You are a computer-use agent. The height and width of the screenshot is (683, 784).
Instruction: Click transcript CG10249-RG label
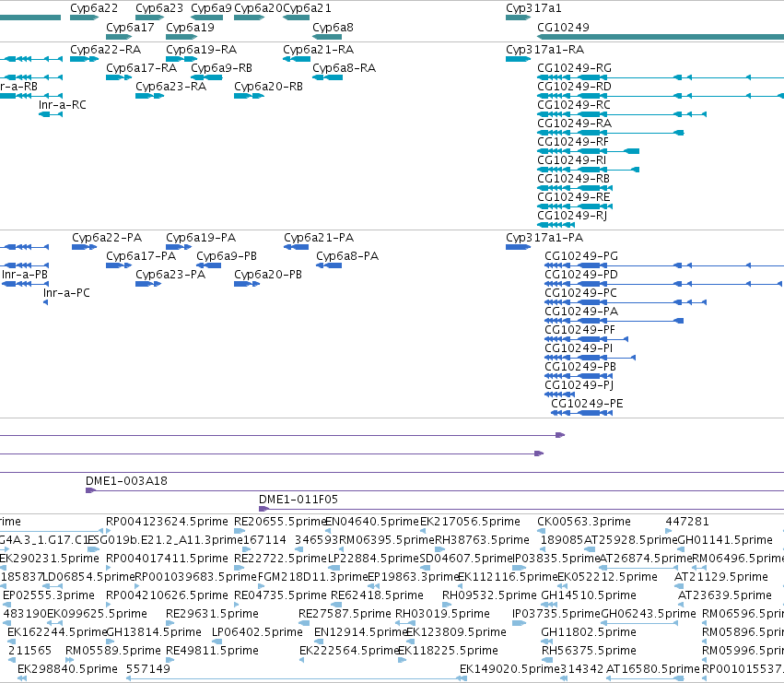tap(575, 67)
